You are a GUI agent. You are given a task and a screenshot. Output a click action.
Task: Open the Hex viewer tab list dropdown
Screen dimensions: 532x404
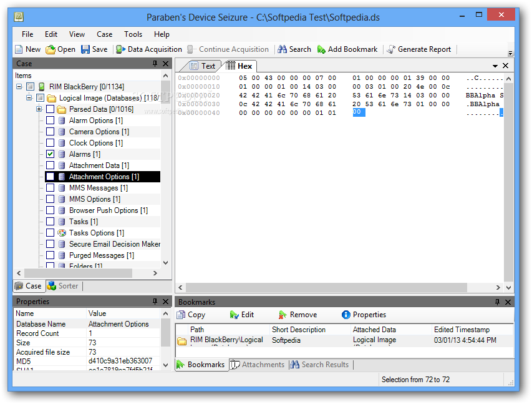tap(495, 66)
